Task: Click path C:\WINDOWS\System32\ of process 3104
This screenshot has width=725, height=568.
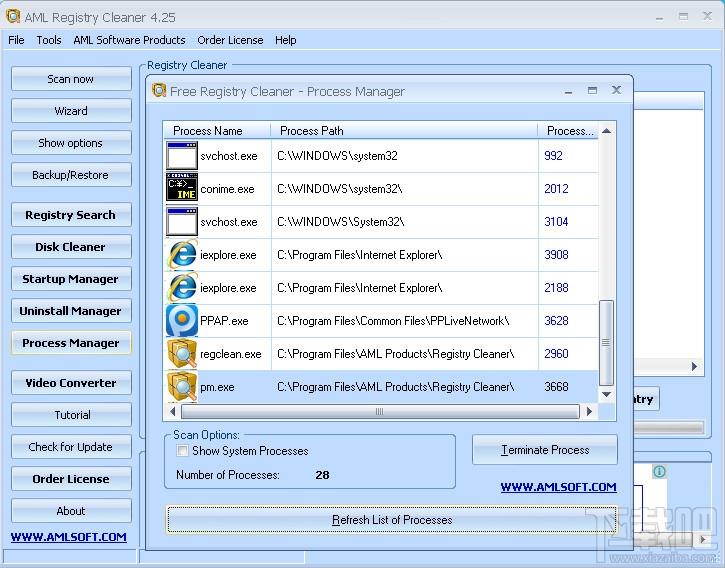Action: [x=341, y=222]
